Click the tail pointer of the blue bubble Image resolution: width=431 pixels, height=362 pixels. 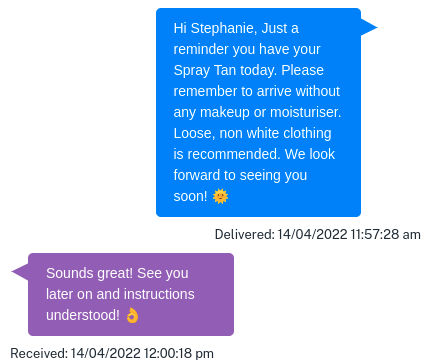[x=369, y=27]
